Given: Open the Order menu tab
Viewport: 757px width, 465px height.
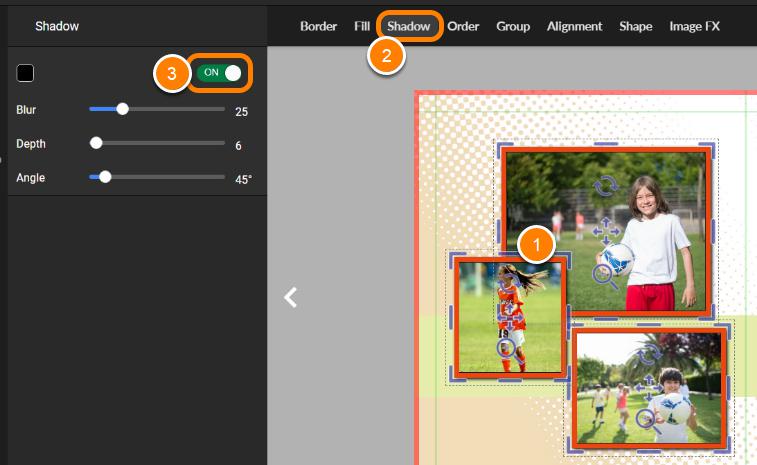Looking at the screenshot, I should click(x=463, y=26).
